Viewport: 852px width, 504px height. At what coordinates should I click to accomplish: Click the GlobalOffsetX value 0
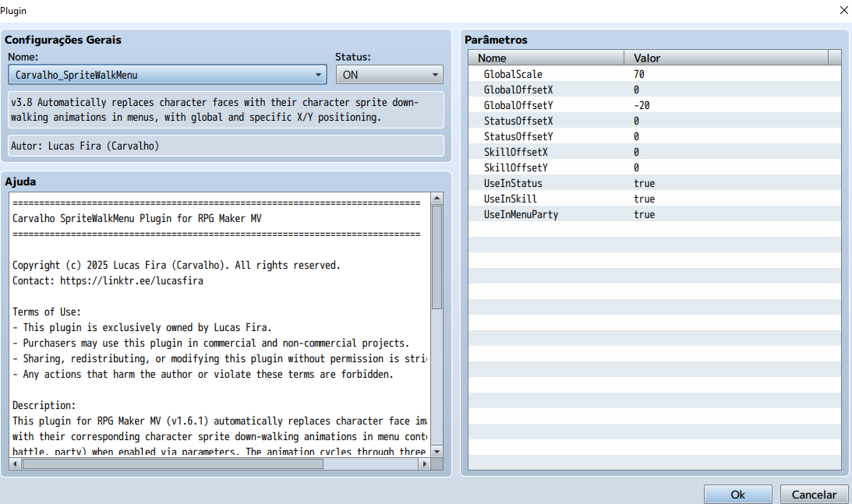pos(636,90)
